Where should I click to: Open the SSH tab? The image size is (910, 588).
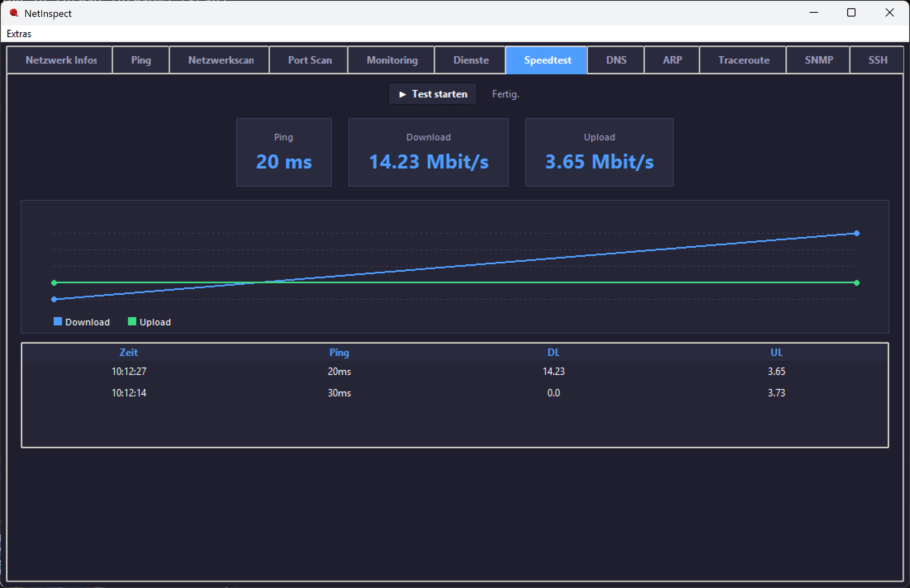tap(877, 60)
